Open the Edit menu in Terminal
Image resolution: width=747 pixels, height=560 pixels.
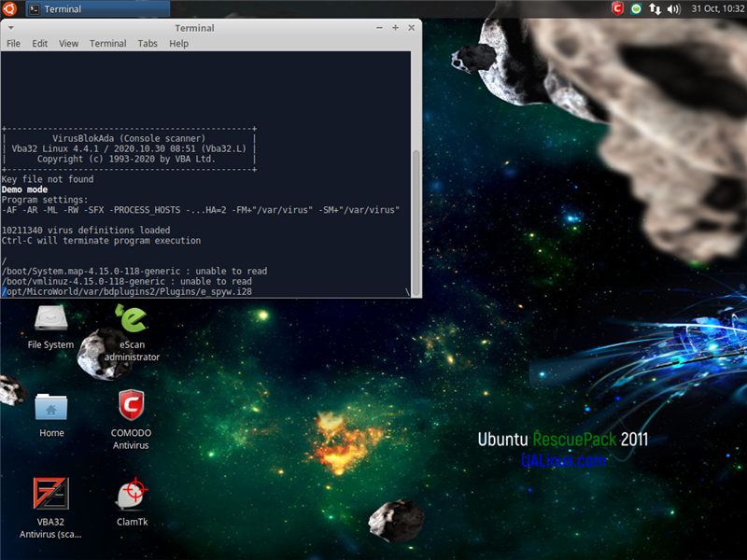coord(40,43)
